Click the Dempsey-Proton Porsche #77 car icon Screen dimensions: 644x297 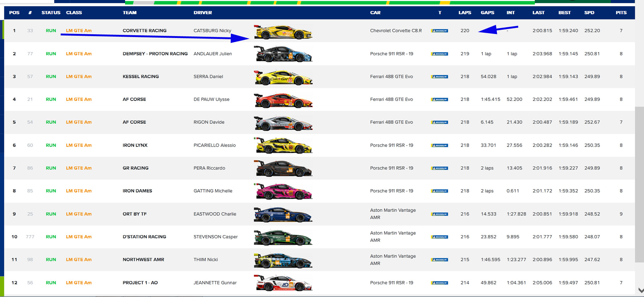[283, 54]
